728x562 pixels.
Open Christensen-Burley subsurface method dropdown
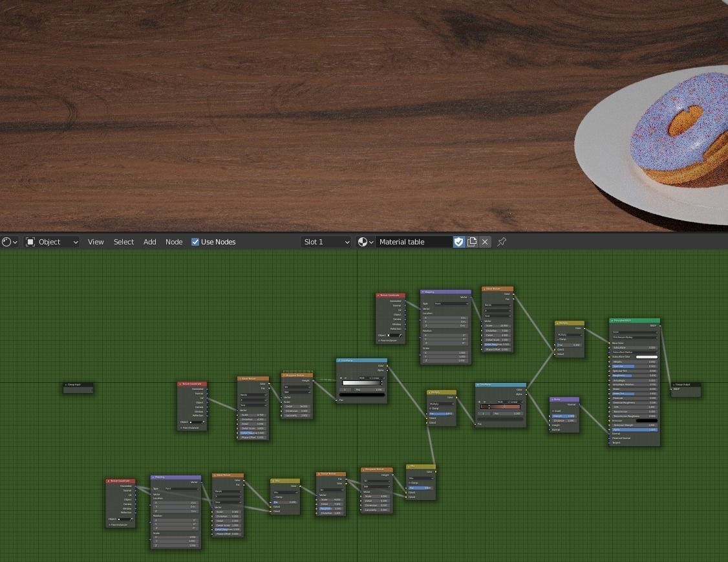pyautogui.click(x=634, y=337)
